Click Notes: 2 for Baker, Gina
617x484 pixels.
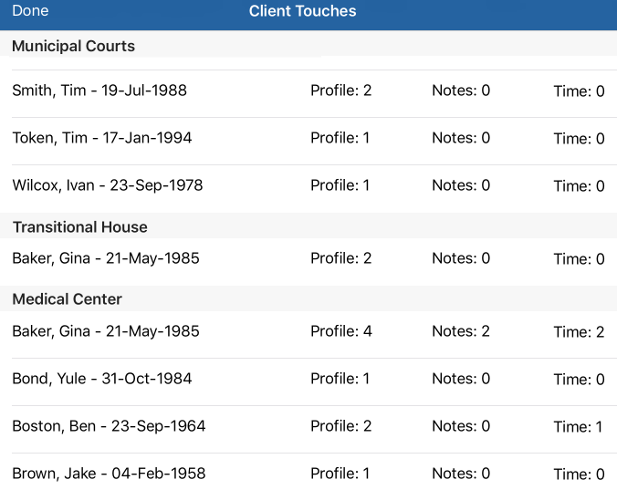click(x=461, y=331)
